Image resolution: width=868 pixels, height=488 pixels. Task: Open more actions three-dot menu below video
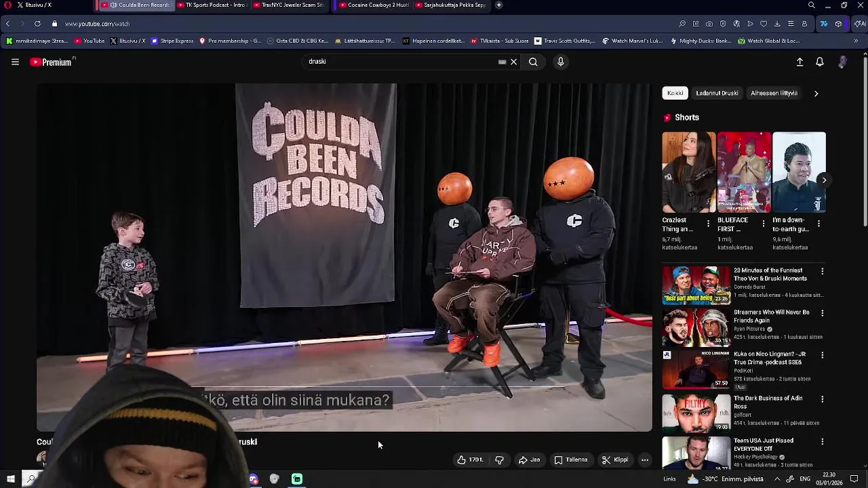[645, 460]
